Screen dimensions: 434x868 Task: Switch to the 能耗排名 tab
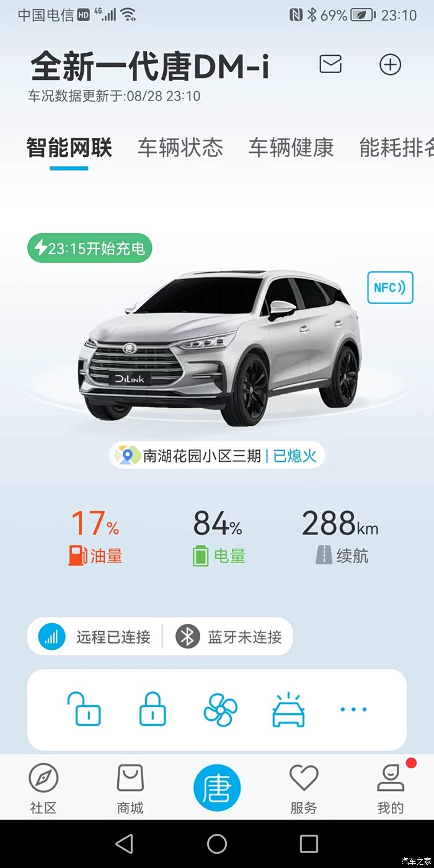tap(397, 148)
